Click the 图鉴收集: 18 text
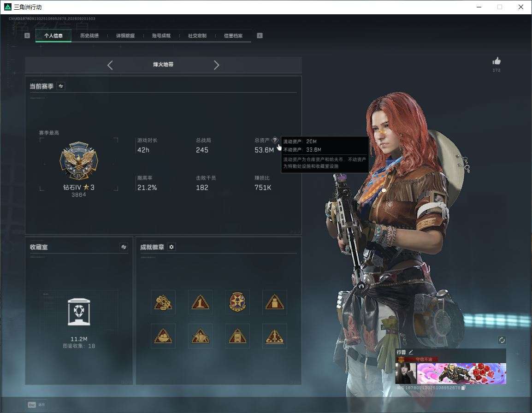 click(x=79, y=346)
